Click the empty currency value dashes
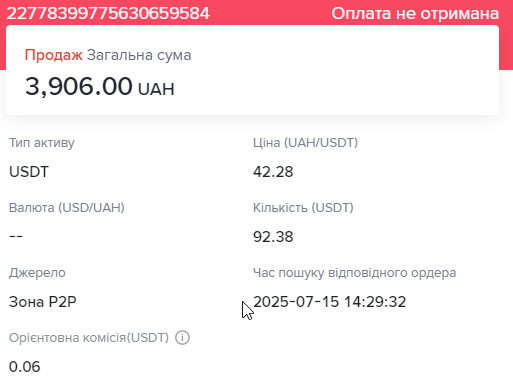 tap(16, 236)
